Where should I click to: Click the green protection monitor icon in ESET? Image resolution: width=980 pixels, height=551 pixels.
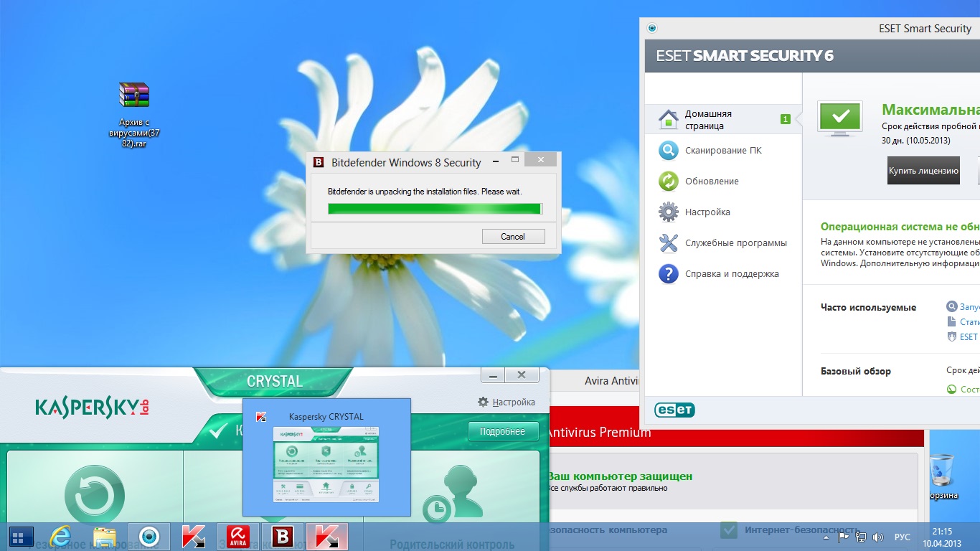840,118
